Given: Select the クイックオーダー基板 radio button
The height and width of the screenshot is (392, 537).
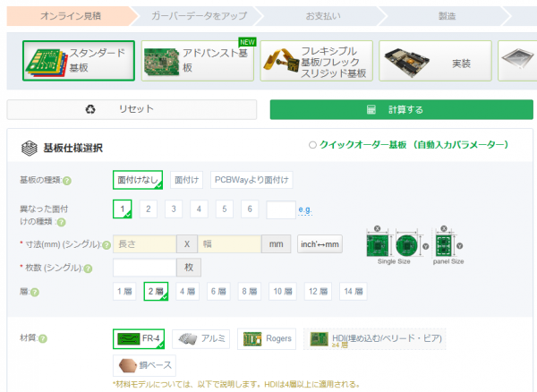Looking at the screenshot, I should [x=312, y=145].
